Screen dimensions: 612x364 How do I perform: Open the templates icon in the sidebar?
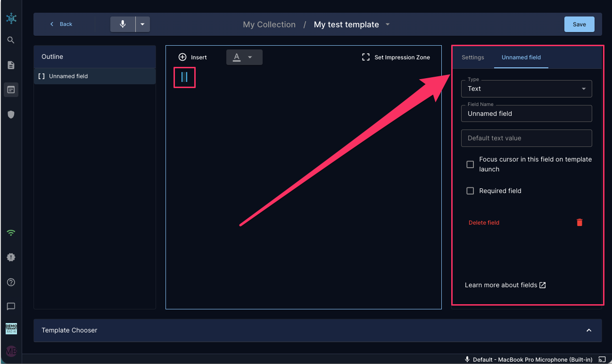[11, 89]
